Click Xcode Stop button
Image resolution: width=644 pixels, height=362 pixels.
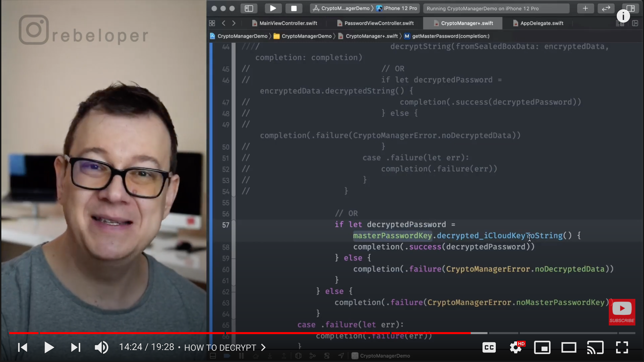[294, 8]
